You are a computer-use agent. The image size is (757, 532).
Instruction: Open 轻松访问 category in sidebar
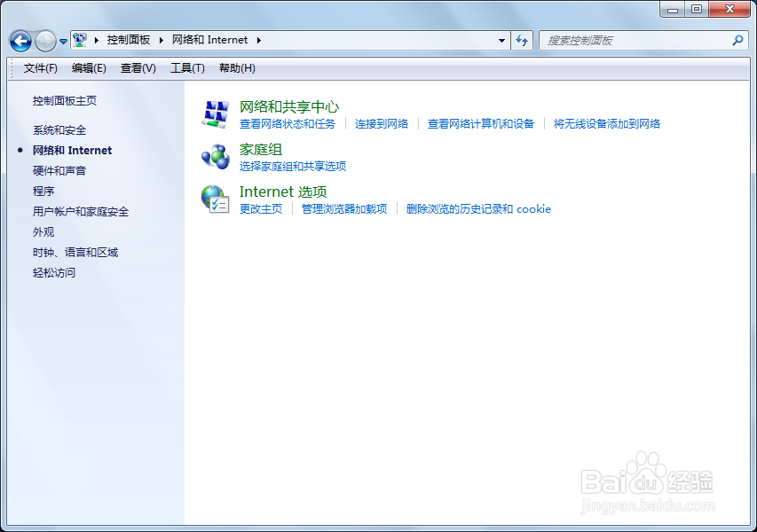pos(54,273)
